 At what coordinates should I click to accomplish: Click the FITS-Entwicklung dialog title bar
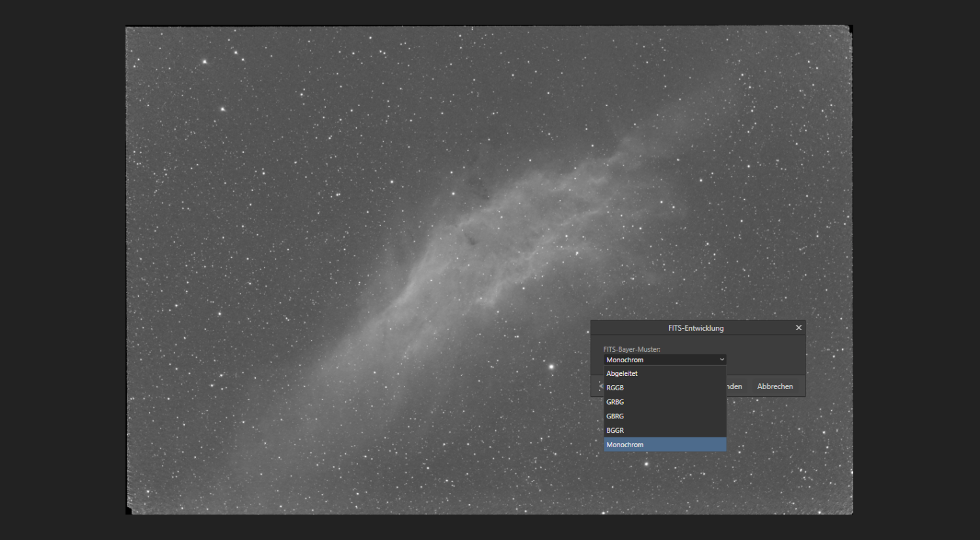[695, 328]
